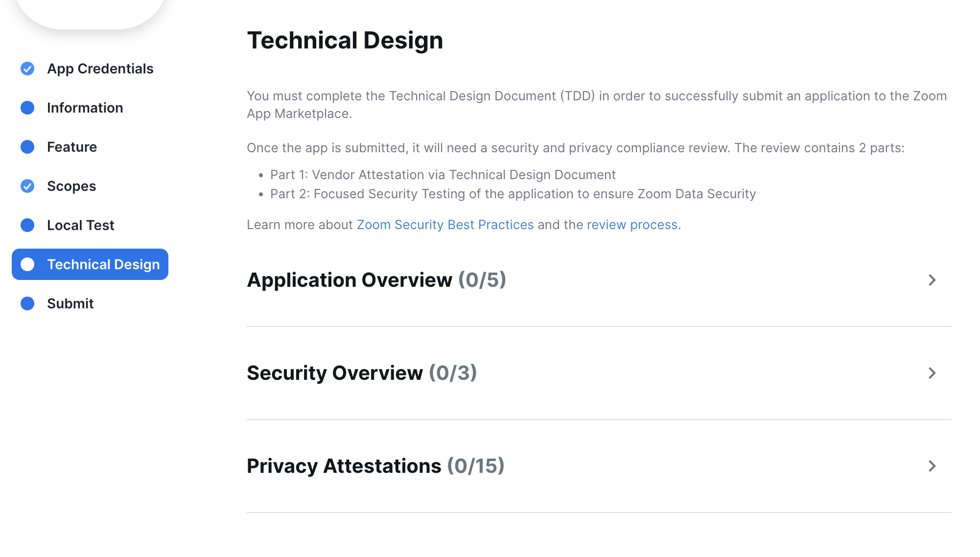Switch to the Local Test step
The width and height of the screenshot is (980, 557).
(x=80, y=225)
